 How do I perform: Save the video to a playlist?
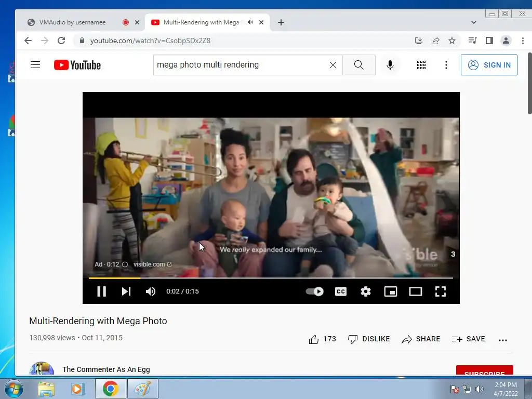point(468,339)
